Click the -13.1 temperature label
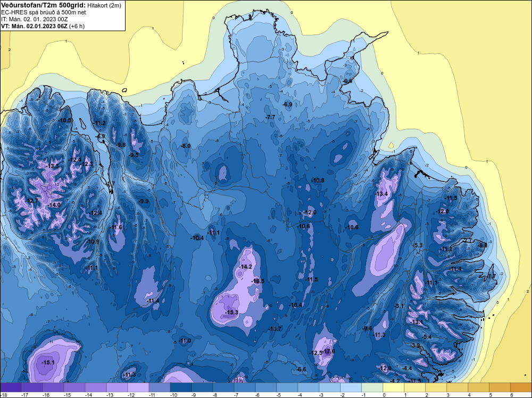Screen dimensions: 532x398 click(417, 322)
